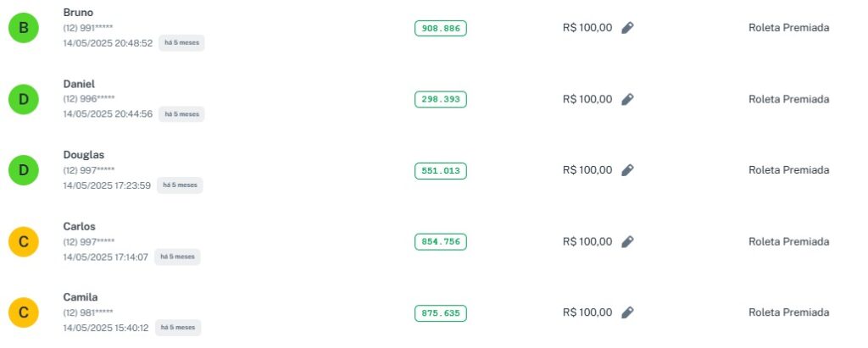Viewport: 868px width, 348px height.
Task: Click Roleta Premiada in Daniel's row
Action: coord(788,99)
